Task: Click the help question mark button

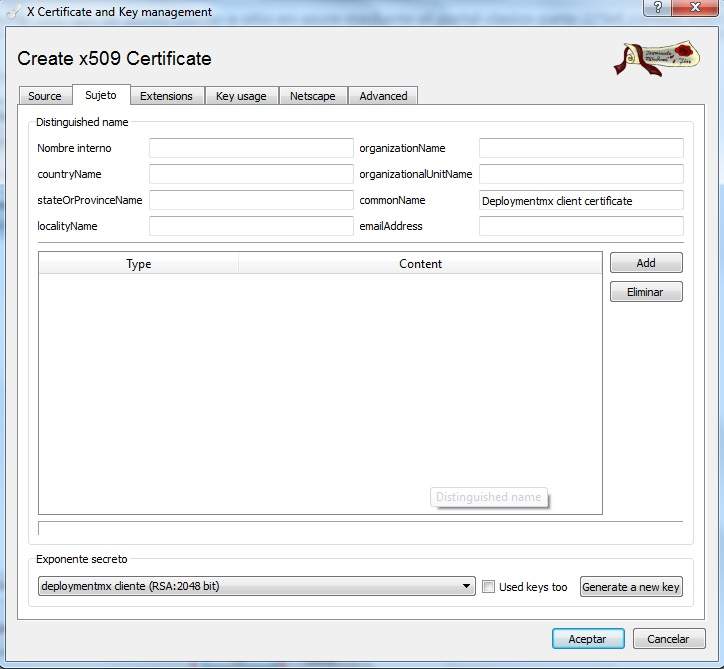Action: coord(657,8)
